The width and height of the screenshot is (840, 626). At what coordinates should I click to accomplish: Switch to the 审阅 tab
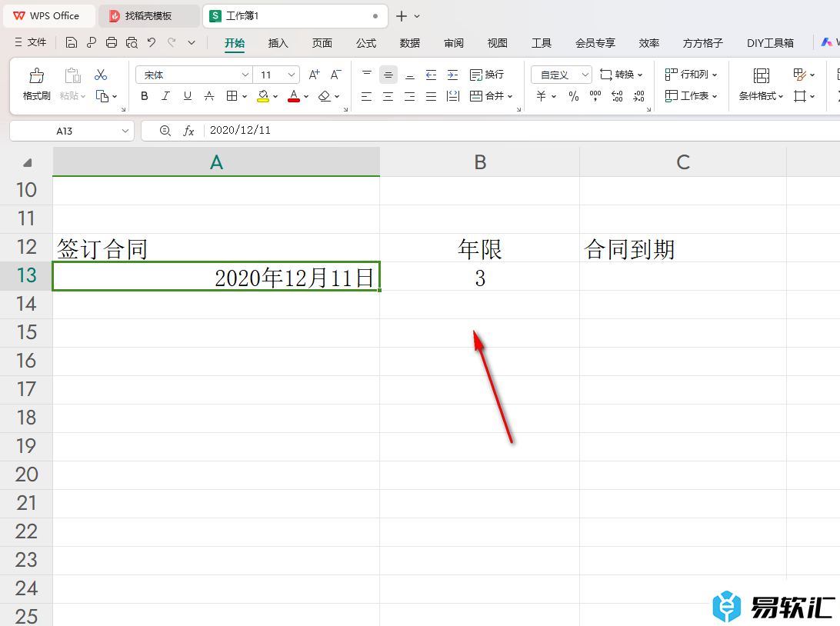point(454,43)
